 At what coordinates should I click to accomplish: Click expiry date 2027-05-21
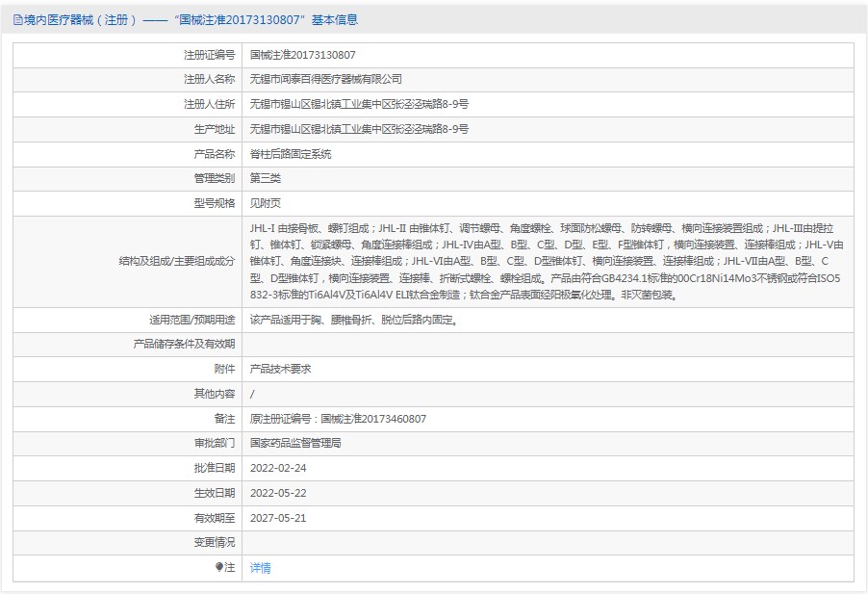(278, 518)
